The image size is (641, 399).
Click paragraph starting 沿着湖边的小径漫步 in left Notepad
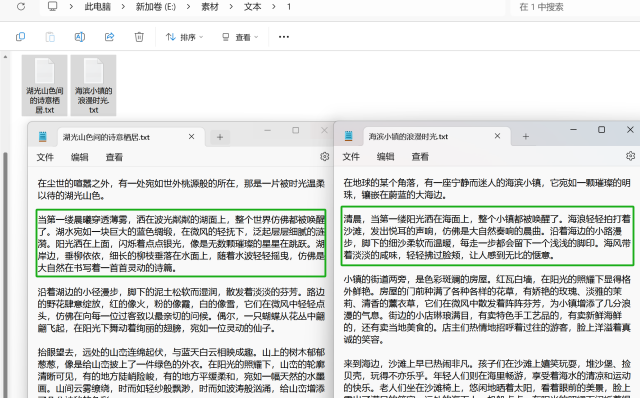(x=181, y=310)
